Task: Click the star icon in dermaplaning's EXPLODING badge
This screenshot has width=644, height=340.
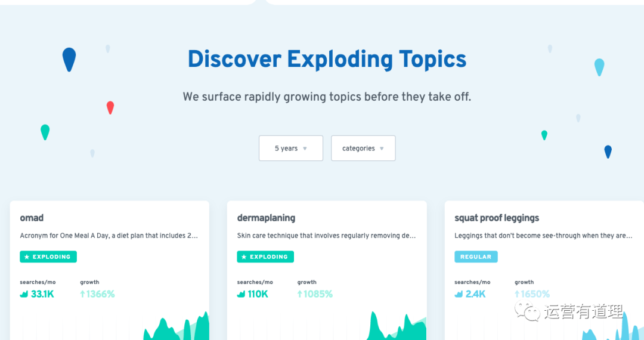Action: pos(244,257)
